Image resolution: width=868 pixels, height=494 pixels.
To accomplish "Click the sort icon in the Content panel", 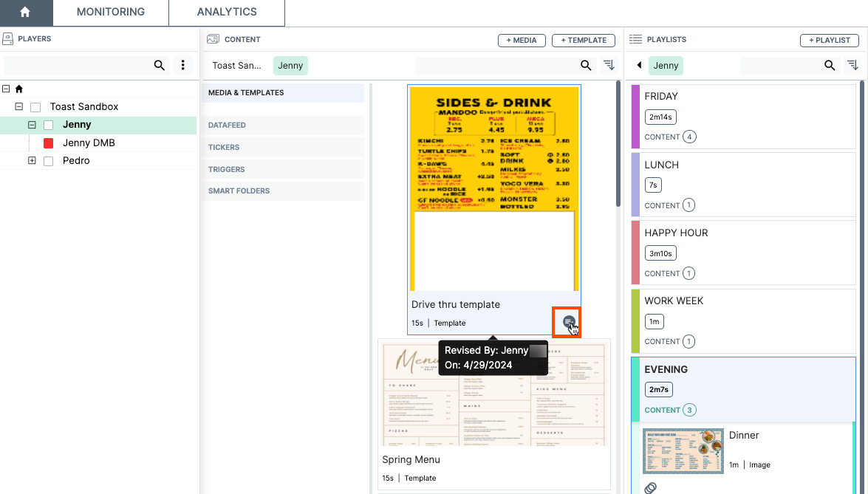I will [609, 65].
